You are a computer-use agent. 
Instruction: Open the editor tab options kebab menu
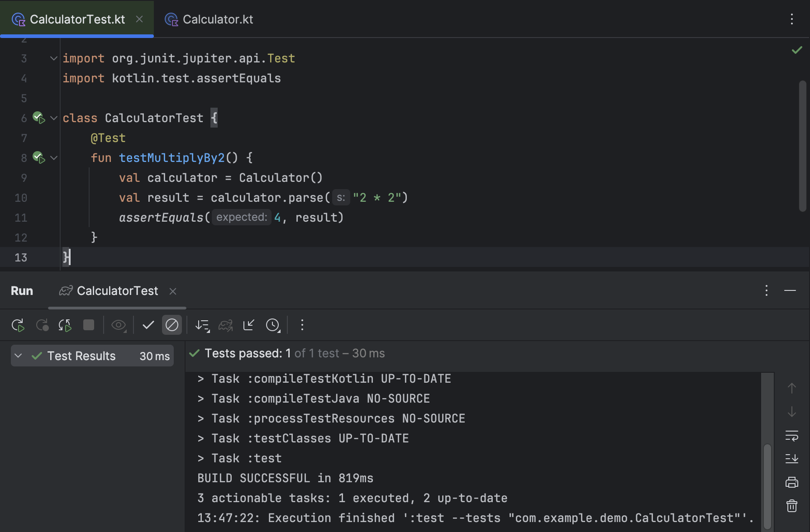791,19
